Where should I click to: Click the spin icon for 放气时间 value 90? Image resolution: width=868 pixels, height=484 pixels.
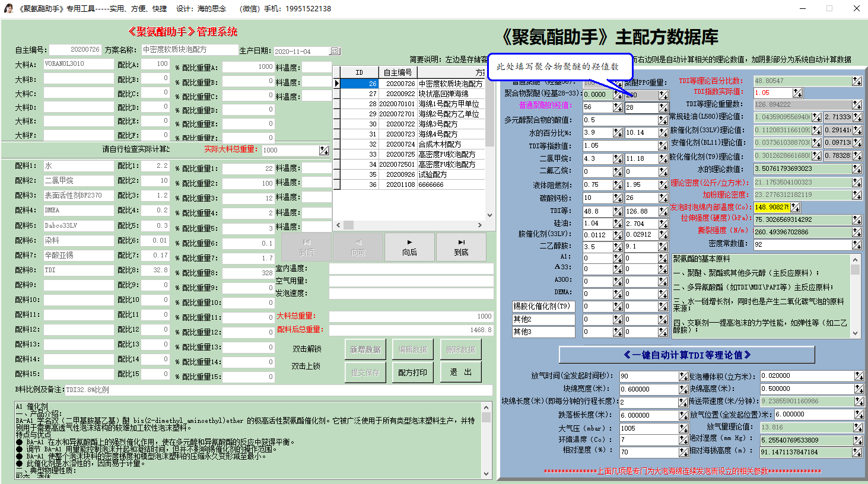coord(683,376)
